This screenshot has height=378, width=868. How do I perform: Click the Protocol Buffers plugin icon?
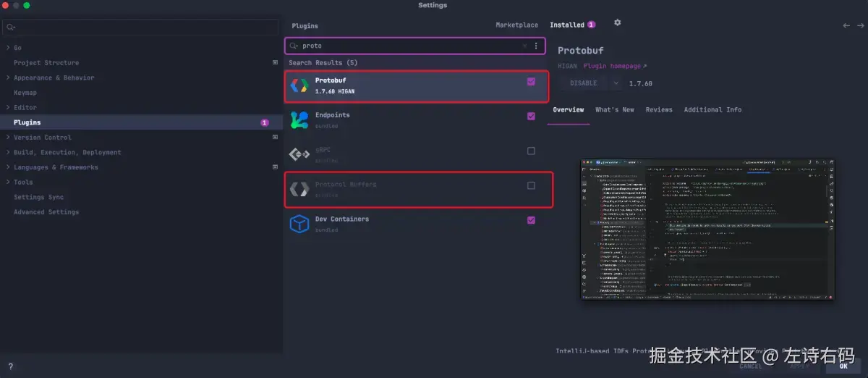pos(299,189)
